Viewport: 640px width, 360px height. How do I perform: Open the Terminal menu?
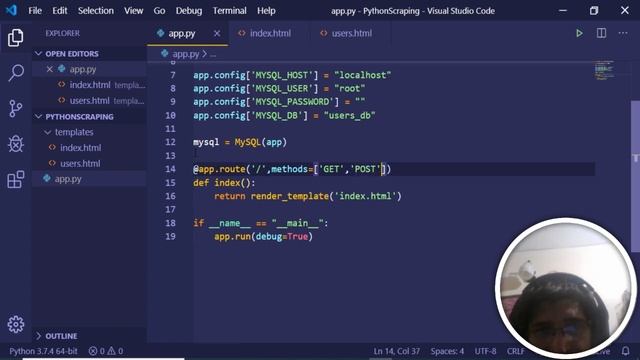coord(229,11)
